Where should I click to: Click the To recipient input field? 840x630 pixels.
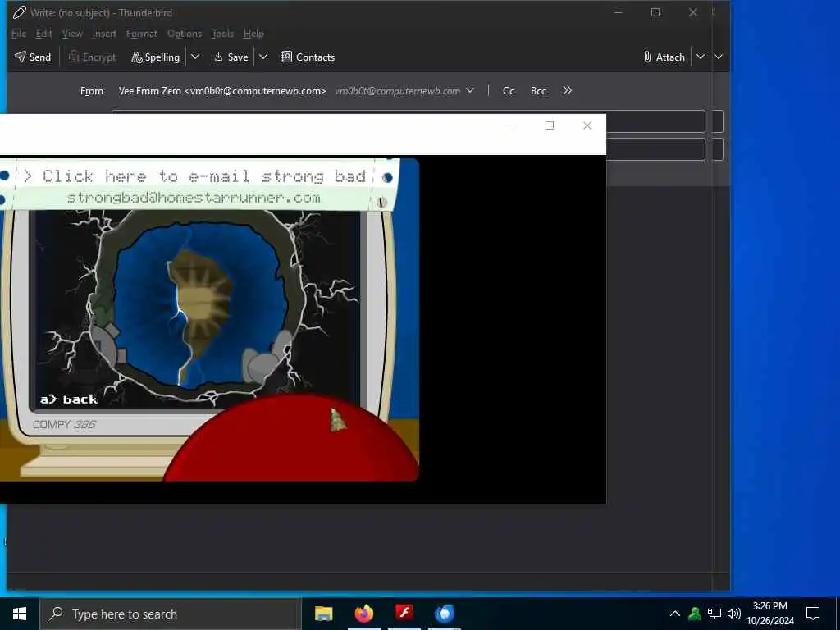coord(655,121)
